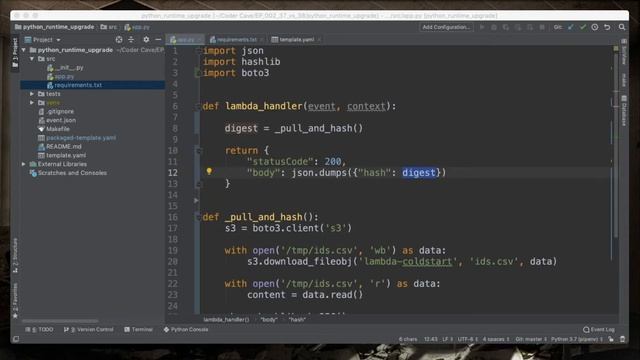Expand the venv folder
The width and height of the screenshot is (640, 360).
coord(32,103)
